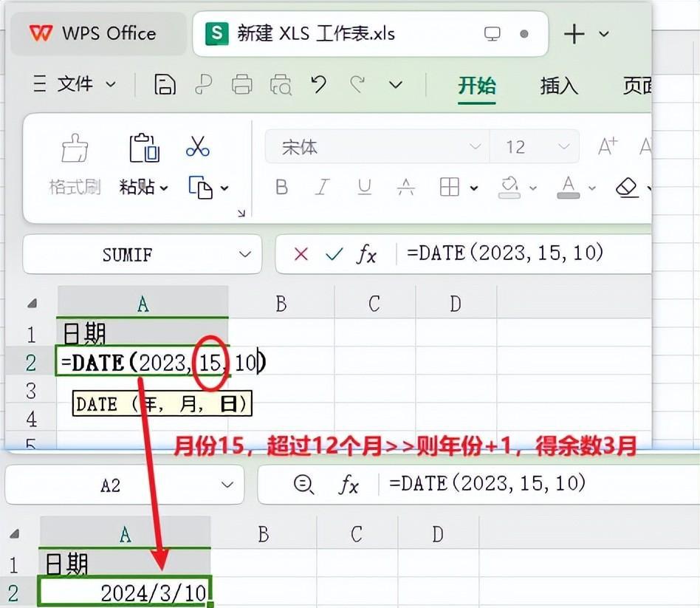
Task: Click cell A2 being edited with =DATE formula
Action: 143,361
